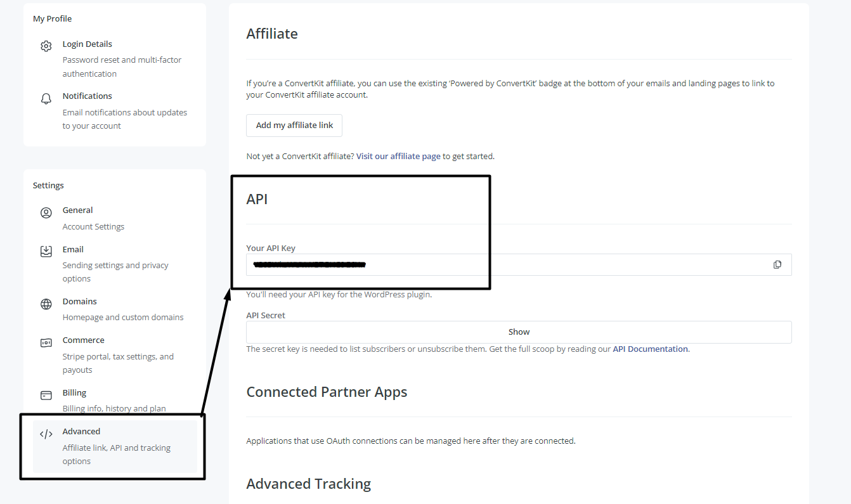This screenshot has width=851, height=504.
Task: Copy the API key with the copy icon
Action: (777, 264)
